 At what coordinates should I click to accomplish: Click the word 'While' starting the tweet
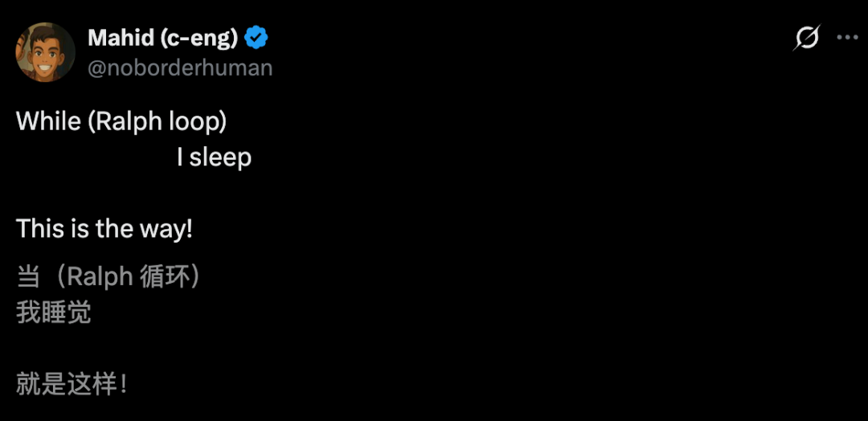click(49, 121)
